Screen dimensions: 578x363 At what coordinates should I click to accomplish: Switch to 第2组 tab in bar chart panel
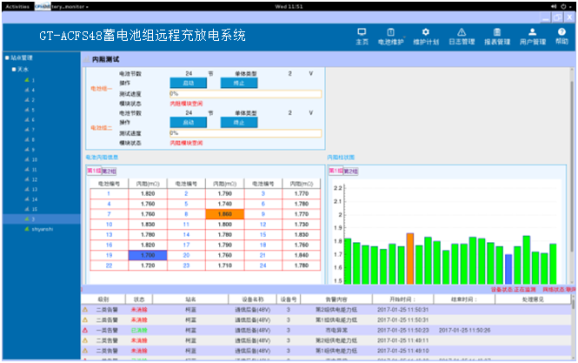click(351, 171)
